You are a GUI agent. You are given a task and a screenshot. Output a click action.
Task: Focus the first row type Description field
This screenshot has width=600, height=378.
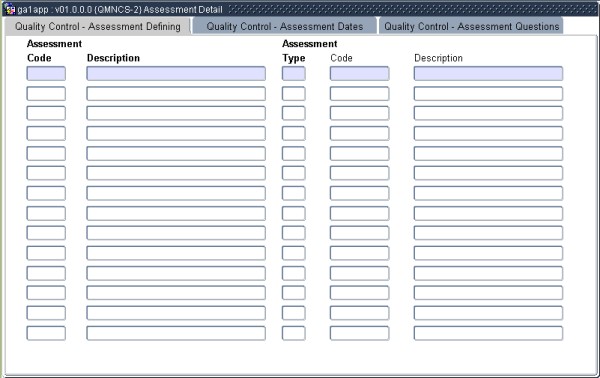tap(488, 73)
